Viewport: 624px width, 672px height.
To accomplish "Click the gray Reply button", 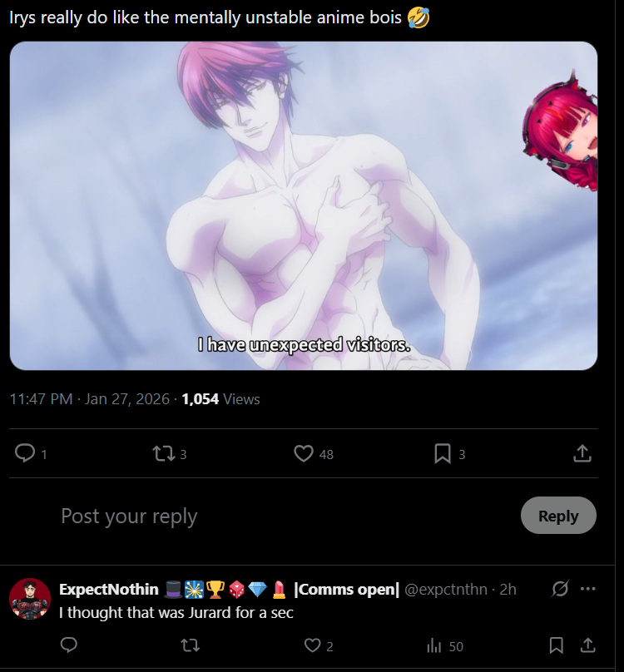I will point(558,516).
